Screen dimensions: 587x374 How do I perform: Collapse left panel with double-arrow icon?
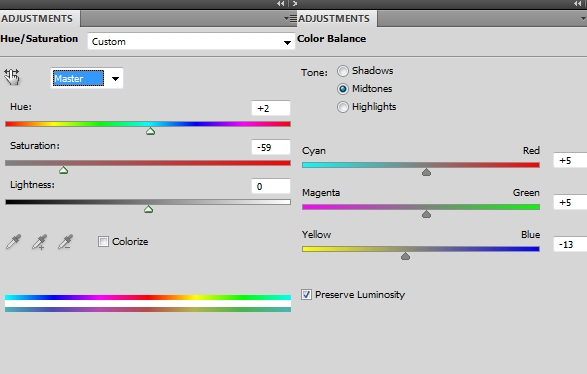(280, 4)
